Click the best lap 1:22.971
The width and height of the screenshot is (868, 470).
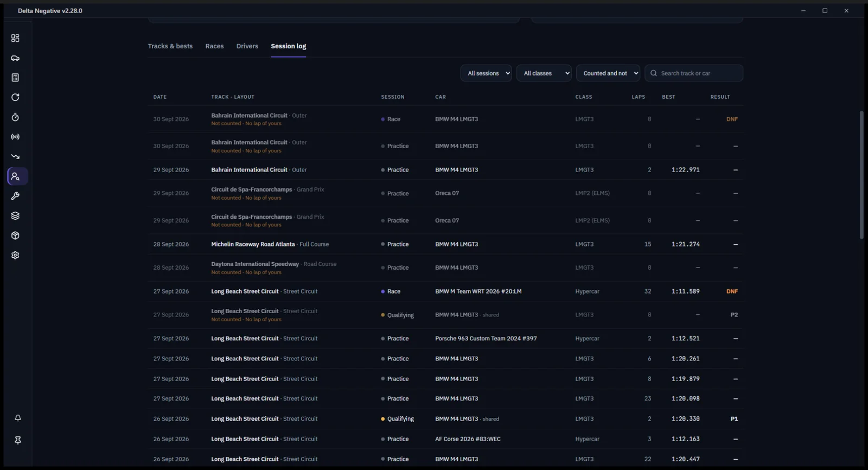click(x=686, y=170)
